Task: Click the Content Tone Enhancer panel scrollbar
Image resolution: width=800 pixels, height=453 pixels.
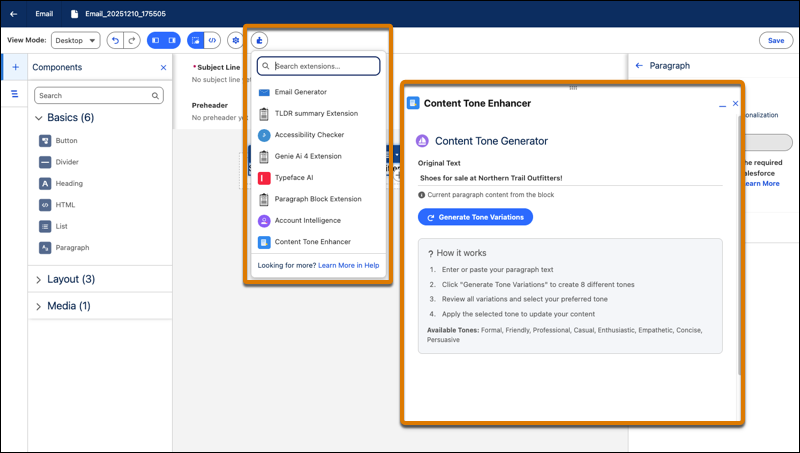Action: [x=740, y=245]
